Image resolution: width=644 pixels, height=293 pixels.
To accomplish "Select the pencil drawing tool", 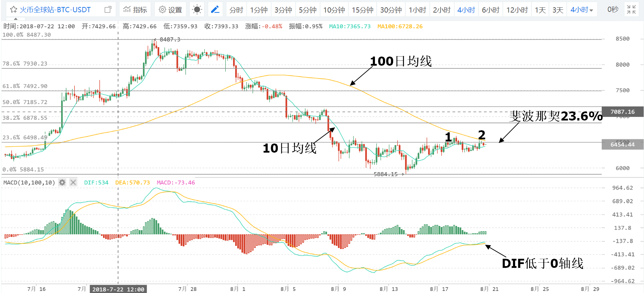I will tap(215, 10).
